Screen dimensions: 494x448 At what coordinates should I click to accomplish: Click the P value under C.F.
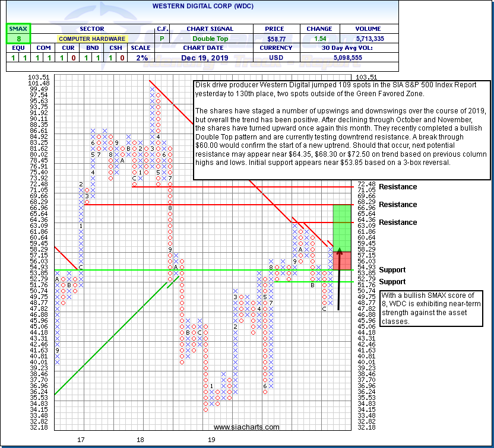[x=162, y=38]
